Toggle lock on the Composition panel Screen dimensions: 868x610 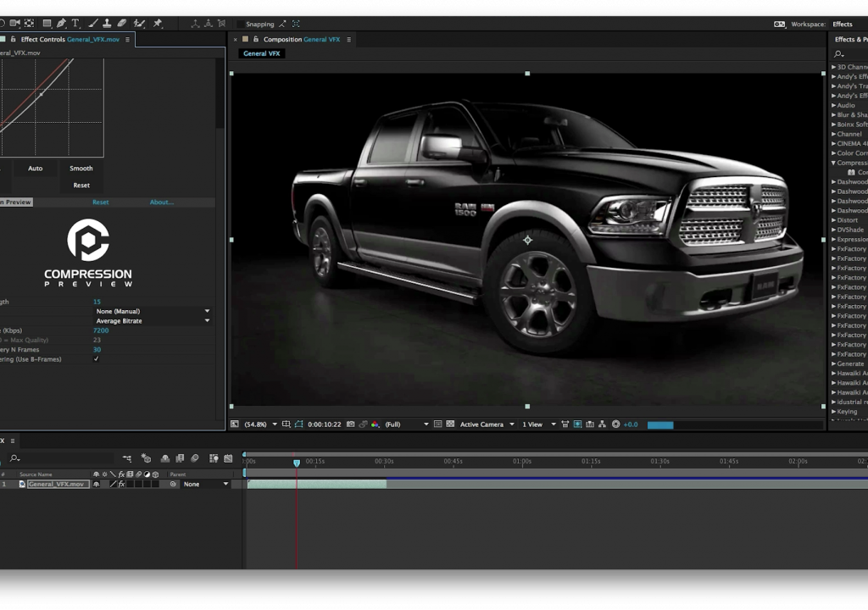(x=256, y=39)
